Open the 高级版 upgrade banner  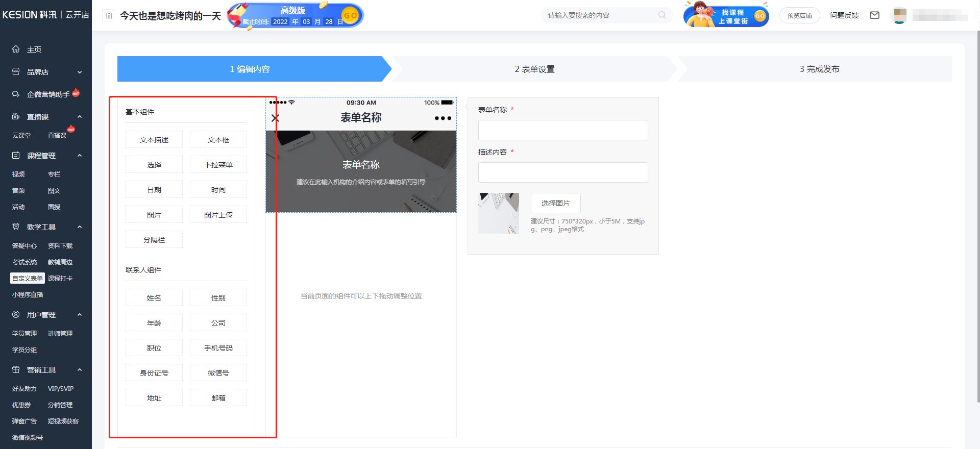click(295, 15)
